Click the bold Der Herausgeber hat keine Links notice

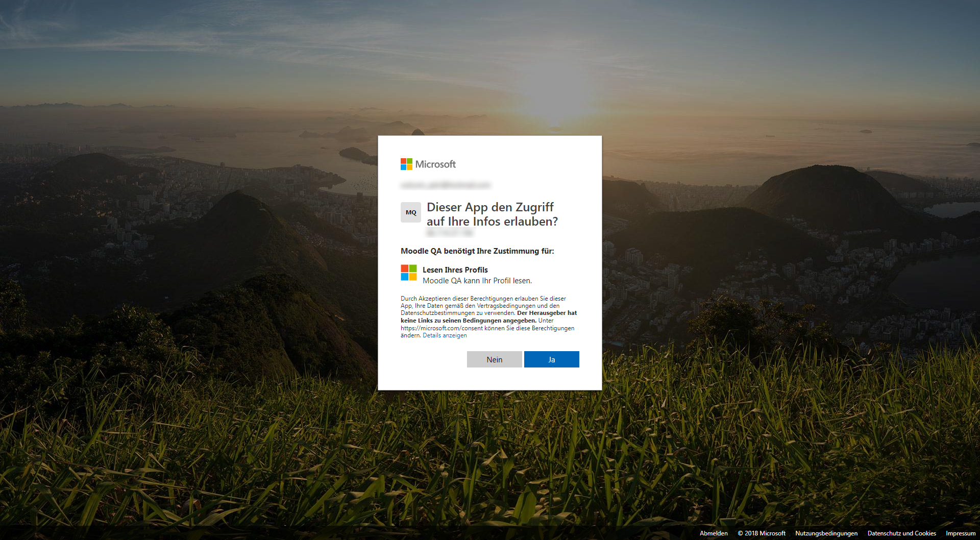point(488,316)
